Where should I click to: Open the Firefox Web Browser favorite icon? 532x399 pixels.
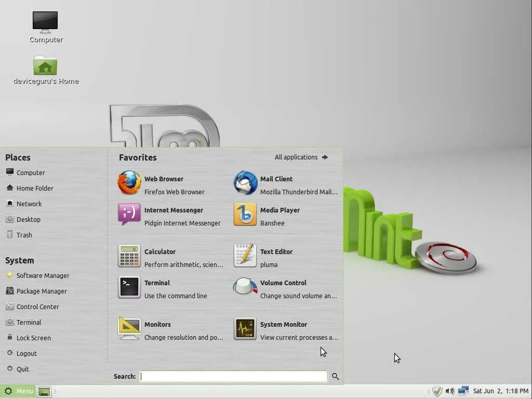point(129,182)
